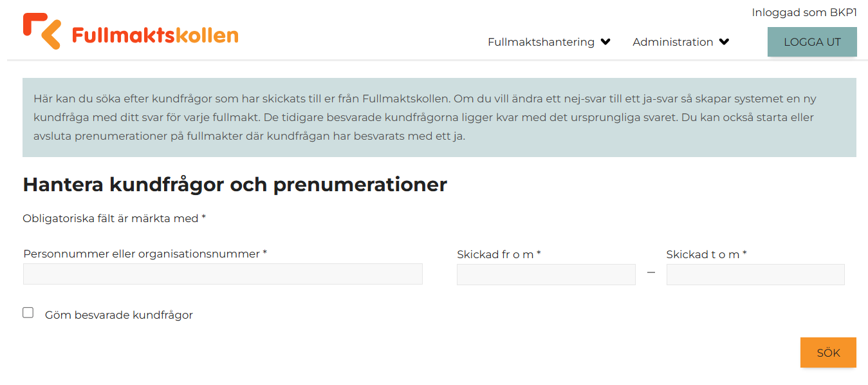Viewport: 868px width, 385px height.
Task: Expand the chevron beside Administration
Action: (725, 42)
